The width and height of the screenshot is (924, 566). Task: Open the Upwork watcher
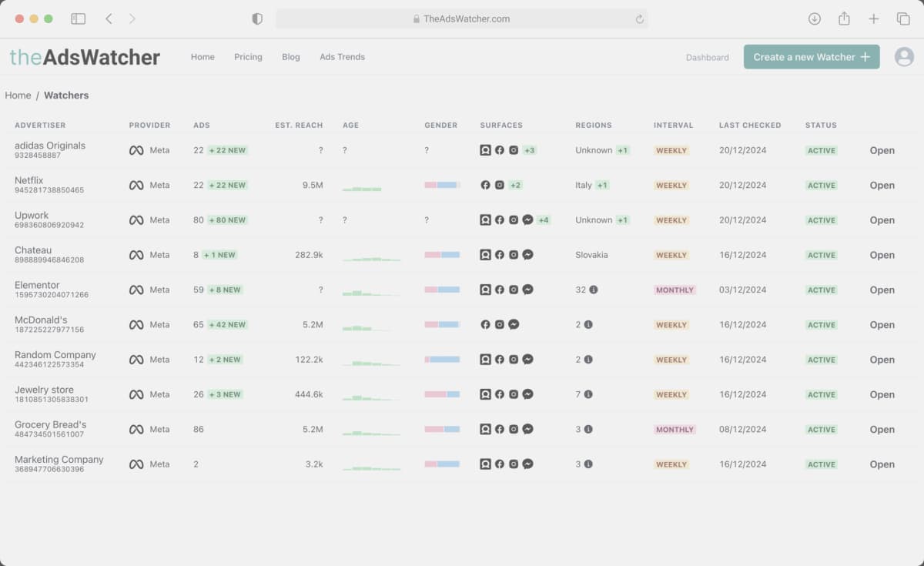click(x=882, y=220)
